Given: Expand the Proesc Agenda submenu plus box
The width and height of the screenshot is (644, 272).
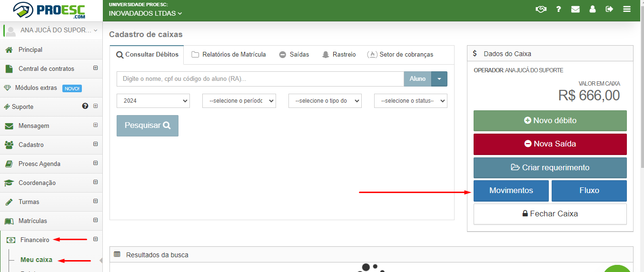Looking at the screenshot, I should point(95,163).
